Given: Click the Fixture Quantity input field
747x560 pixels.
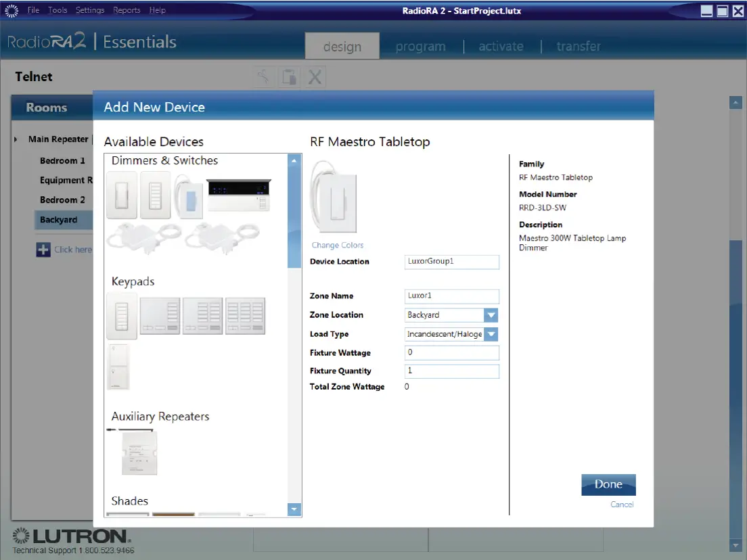Looking at the screenshot, I should coord(451,371).
